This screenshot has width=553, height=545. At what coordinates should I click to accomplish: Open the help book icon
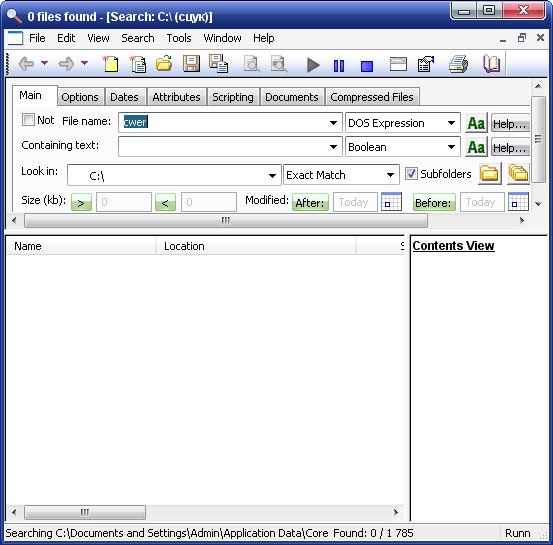491,64
